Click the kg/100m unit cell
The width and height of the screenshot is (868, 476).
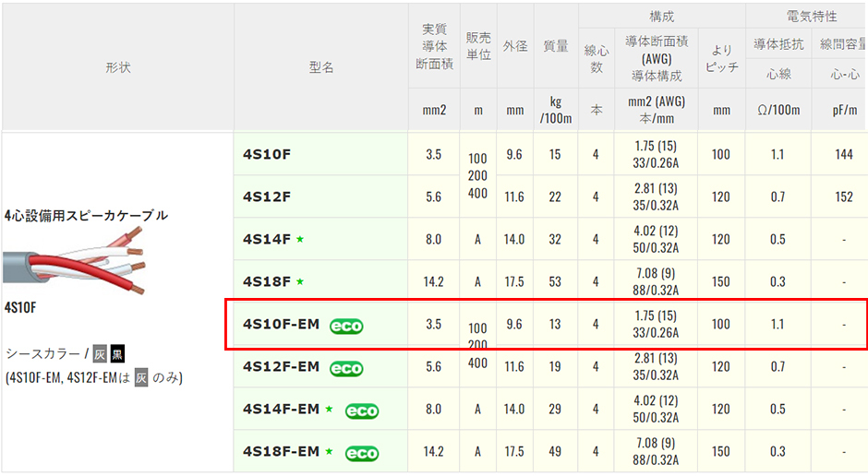pyautogui.click(x=556, y=110)
